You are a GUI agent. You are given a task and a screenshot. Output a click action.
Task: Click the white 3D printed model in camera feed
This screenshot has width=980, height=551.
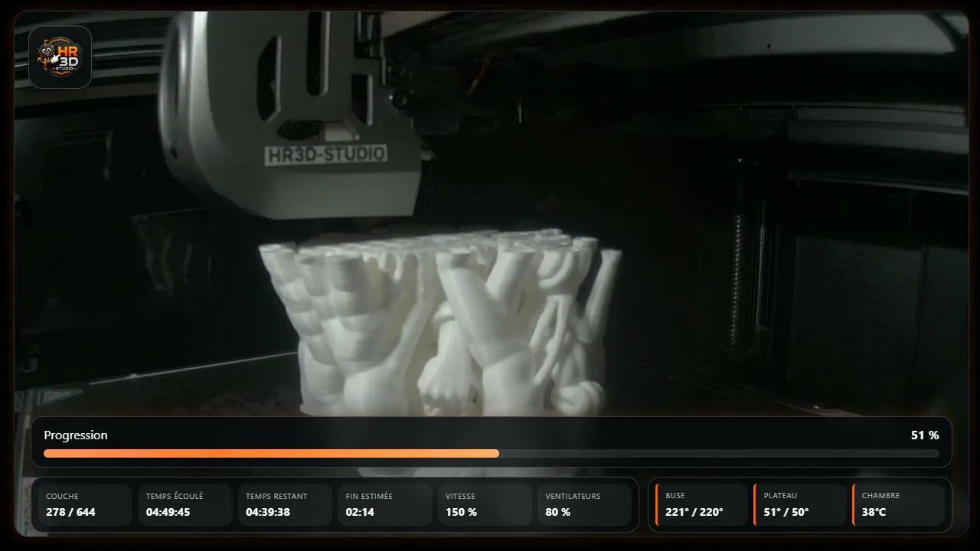coord(440,321)
